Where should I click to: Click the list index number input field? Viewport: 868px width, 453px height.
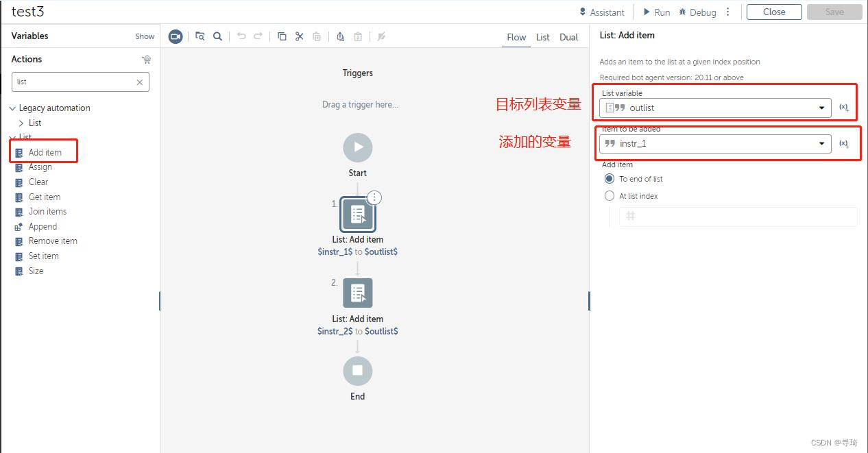point(738,217)
